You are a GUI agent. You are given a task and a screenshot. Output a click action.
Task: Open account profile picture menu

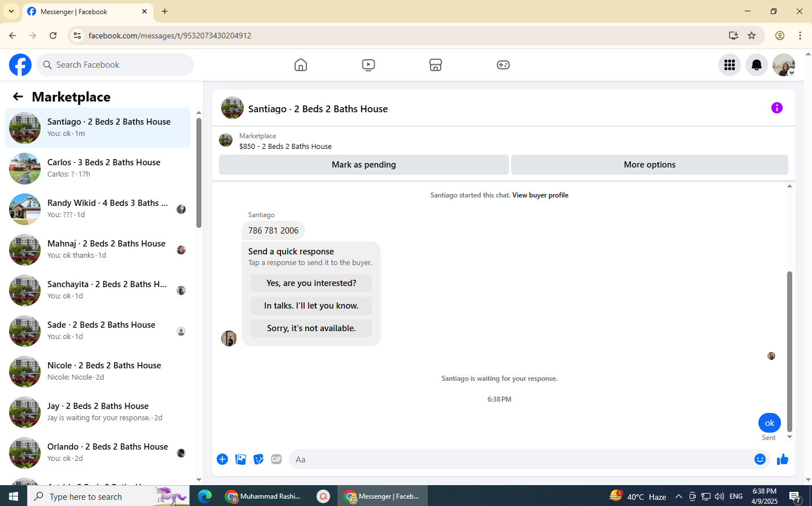tap(784, 65)
